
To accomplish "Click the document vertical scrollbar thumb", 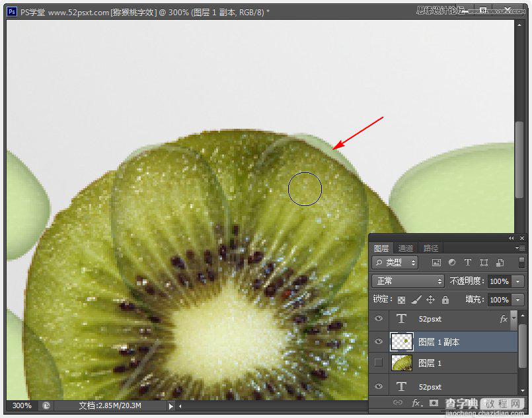I will [519, 159].
